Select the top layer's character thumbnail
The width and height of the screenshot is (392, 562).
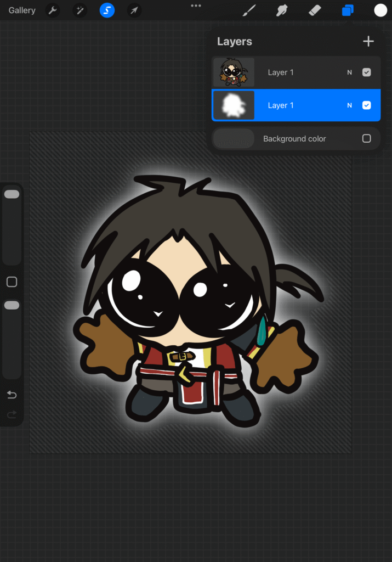coord(234,72)
